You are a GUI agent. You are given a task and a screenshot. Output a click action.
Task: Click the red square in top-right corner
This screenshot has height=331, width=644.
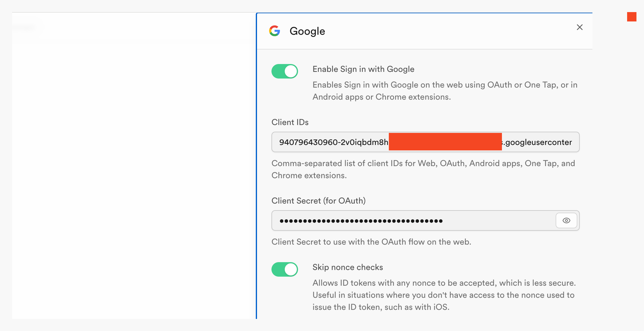pyautogui.click(x=631, y=17)
